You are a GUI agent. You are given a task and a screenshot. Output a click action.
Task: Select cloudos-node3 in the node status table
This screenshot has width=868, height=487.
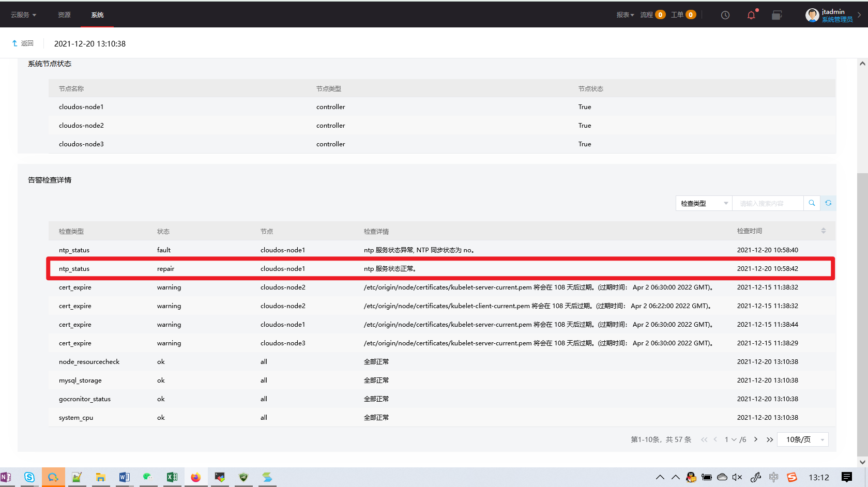point(81,144)
